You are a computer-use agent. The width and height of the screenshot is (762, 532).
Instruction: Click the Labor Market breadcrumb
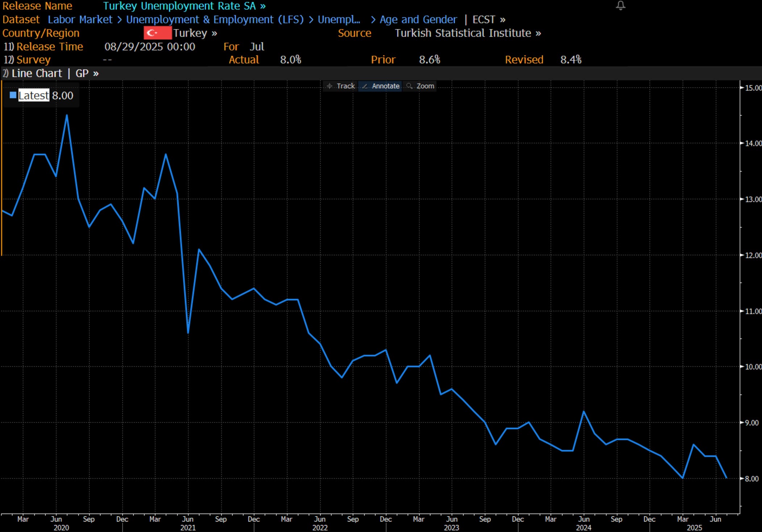click(x=80, y=20)
